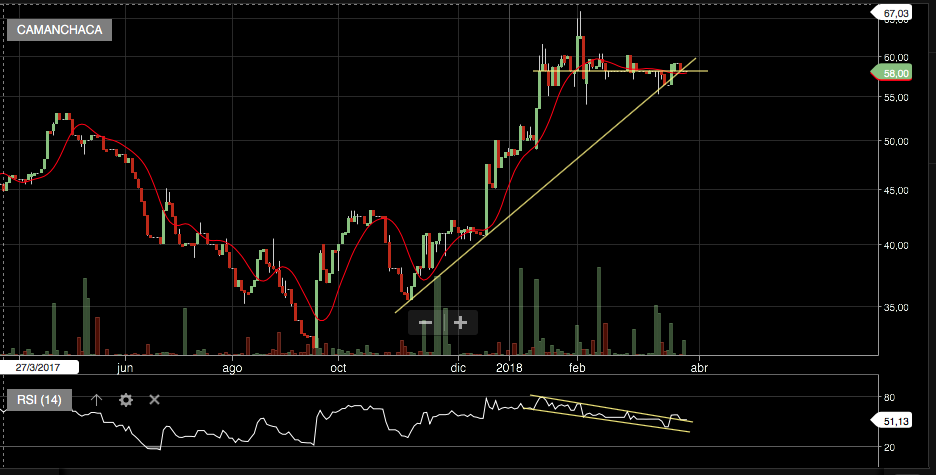
Task: Click the 51,13 RSI value tag
Action: pos(892,421)
